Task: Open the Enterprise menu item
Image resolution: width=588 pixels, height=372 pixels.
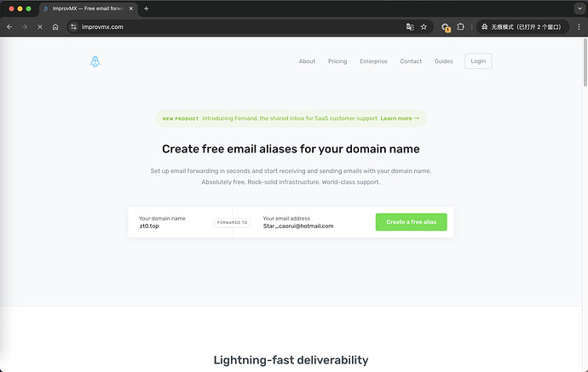Action: (373, 61)
